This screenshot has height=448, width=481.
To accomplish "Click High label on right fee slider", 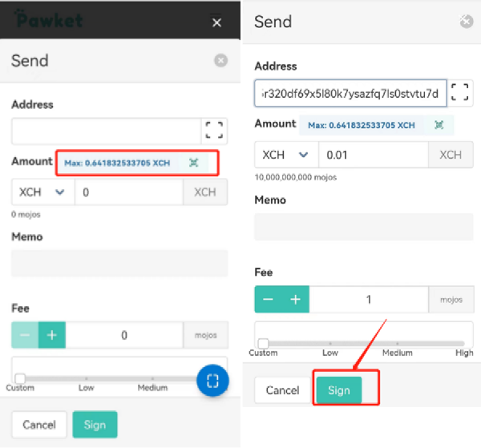I will point(464,353).
